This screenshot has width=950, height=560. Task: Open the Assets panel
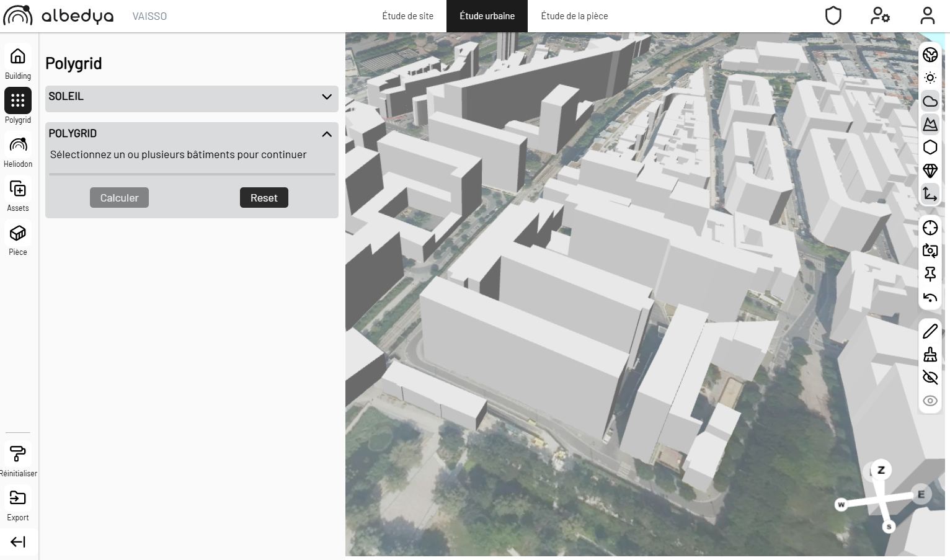pyautogui.click(x=18, y=189)
